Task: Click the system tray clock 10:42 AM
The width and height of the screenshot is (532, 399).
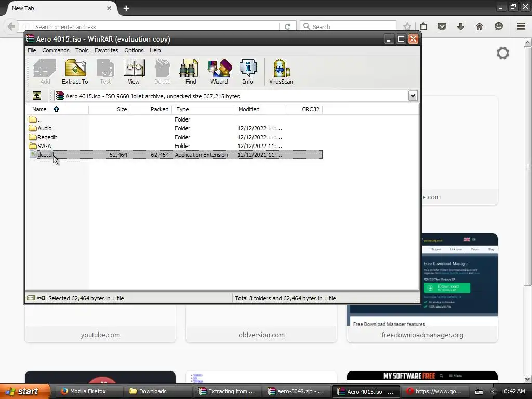Action: coord(513,391)
